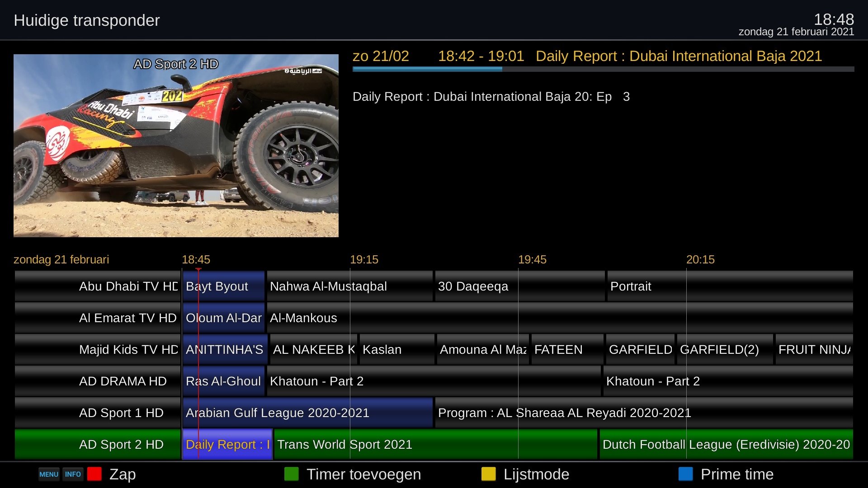Select the FATEEN programme
This screenshot has height=488, width=868.
click(567, 349)
